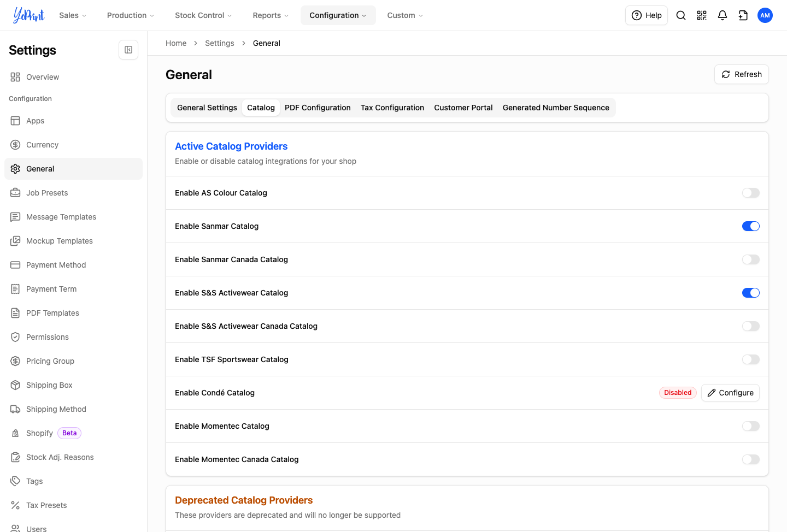
Task: Expand the Production dropdown
Action: point(131,15)
